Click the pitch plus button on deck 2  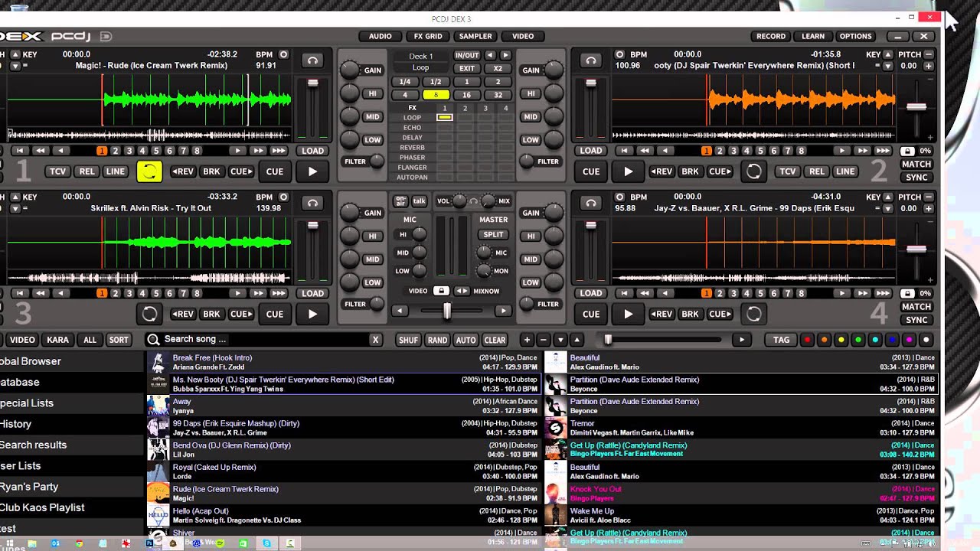(x=929, y=66)
